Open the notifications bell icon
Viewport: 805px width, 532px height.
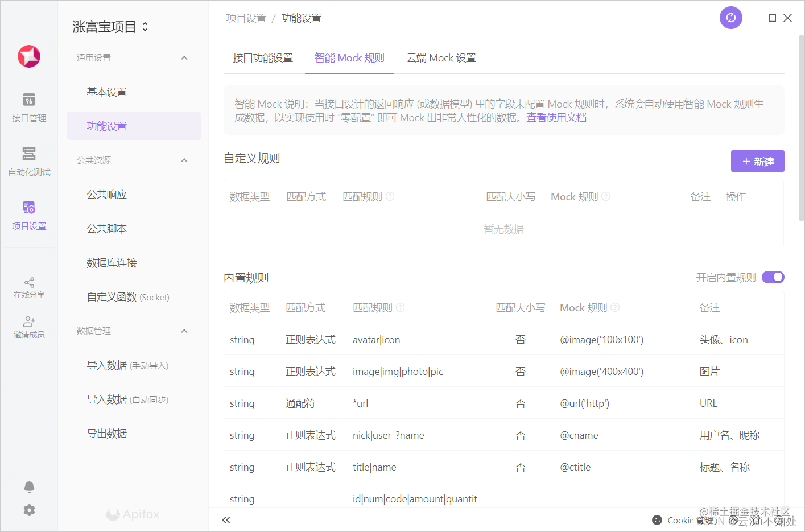(29, 487)
